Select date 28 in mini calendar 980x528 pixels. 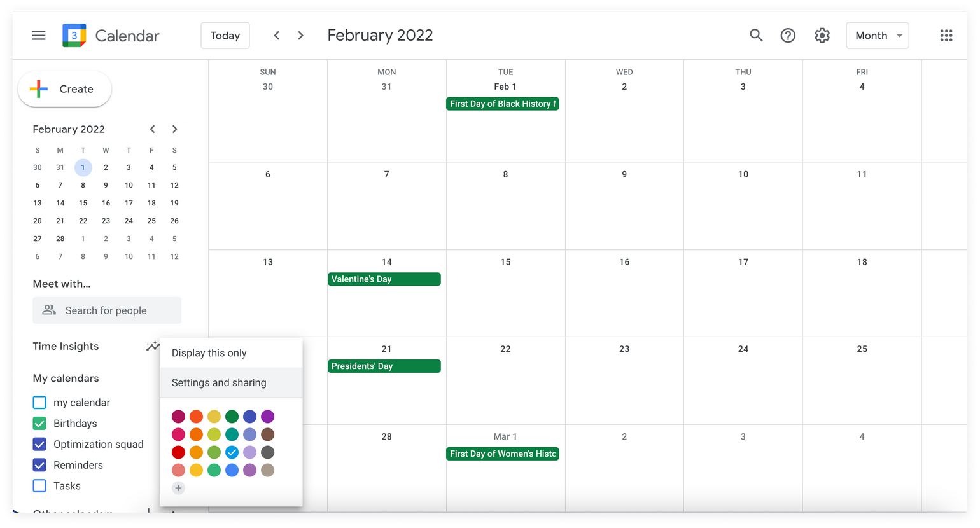coord(60,239)
